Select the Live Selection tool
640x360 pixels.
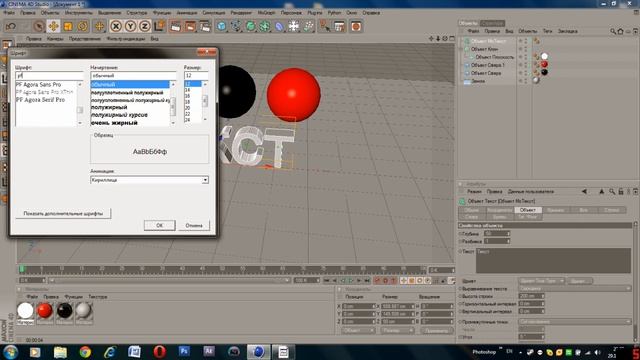click(39, 27)
